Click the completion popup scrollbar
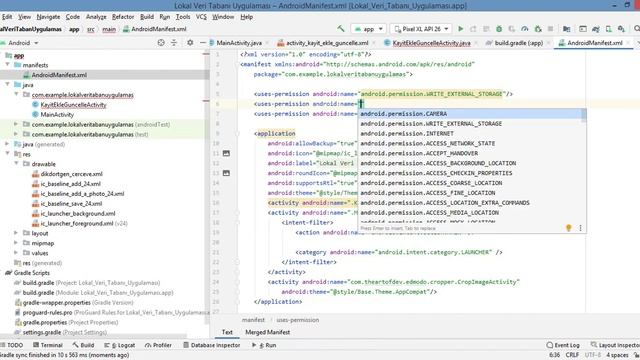 pyautogui.click(x=584, y=116)
